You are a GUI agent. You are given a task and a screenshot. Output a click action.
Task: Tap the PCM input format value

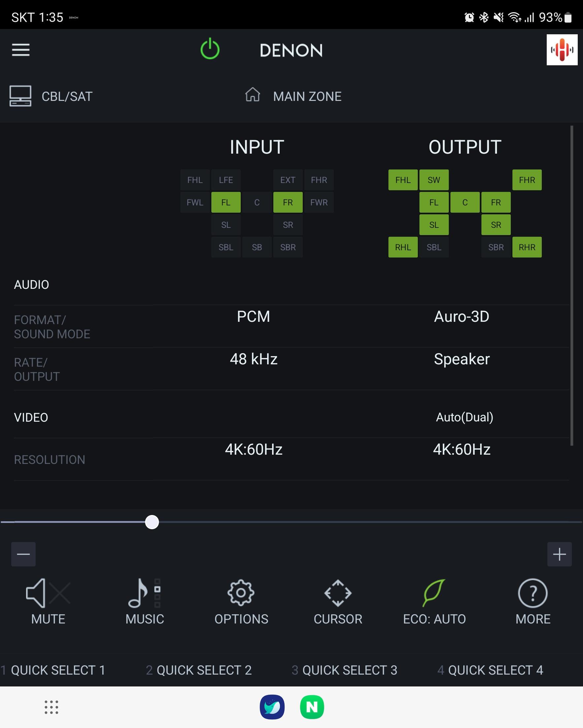(x=253, y=317)
